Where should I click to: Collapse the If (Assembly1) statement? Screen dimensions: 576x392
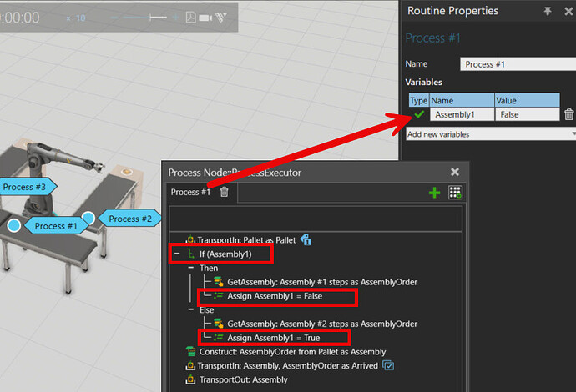point(176,254)
